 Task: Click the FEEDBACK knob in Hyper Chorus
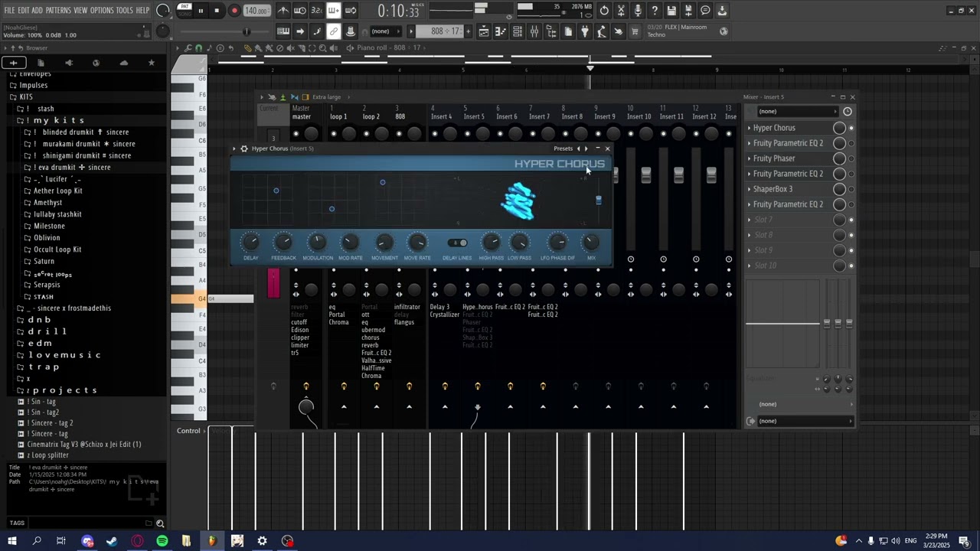[x=283, y=243]
